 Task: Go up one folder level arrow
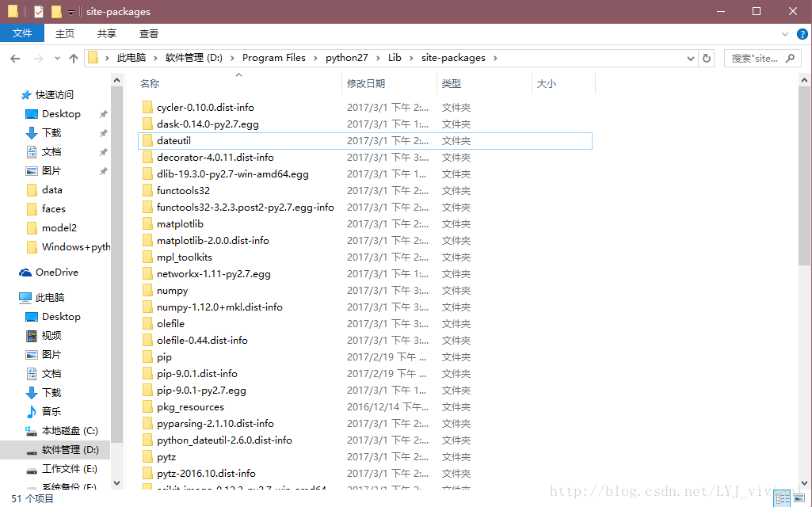pos(74,59)
